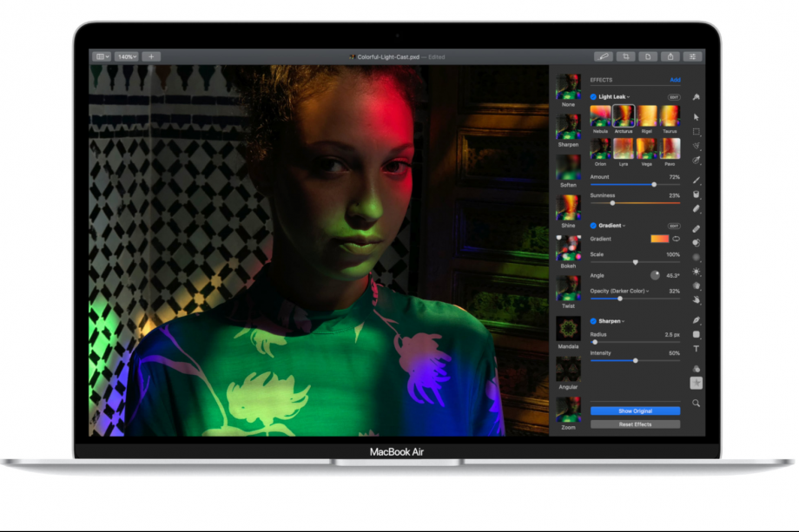The height and width of the screenshot is (532, 799).
Task: Click the Intensity slider handle
Action: (x=636, y=360)
